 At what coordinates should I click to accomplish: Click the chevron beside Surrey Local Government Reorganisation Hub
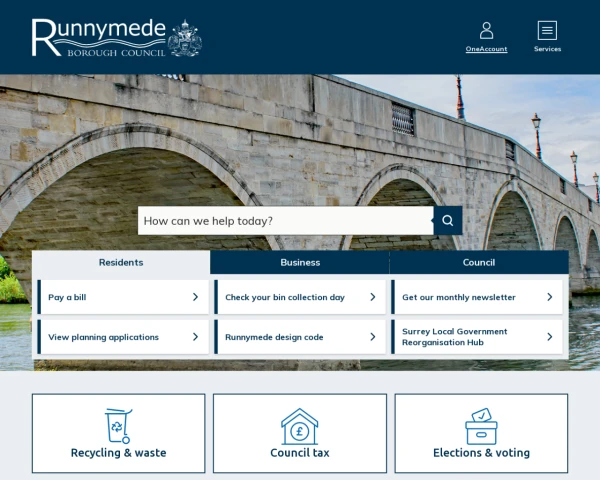click(x=550, y=337)
